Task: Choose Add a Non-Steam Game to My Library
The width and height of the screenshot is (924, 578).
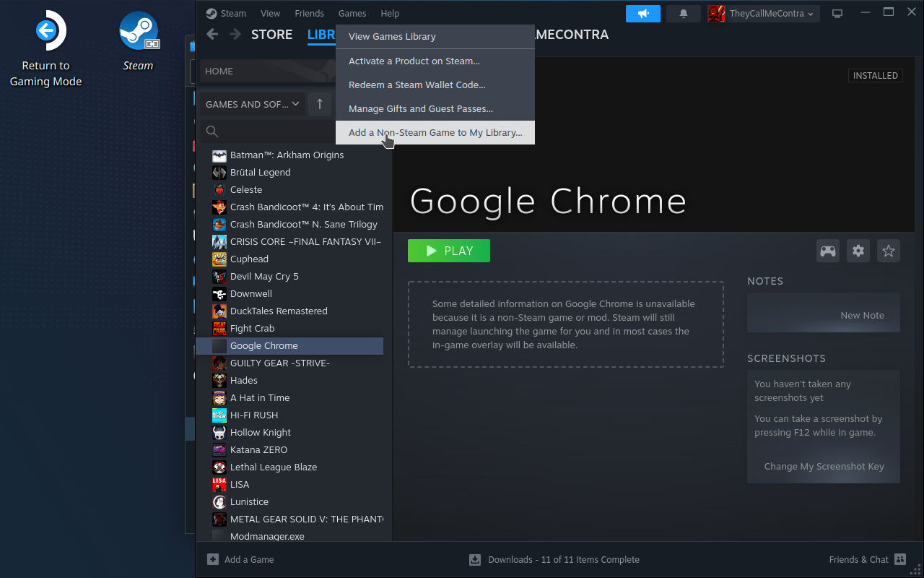Action: 435,132
